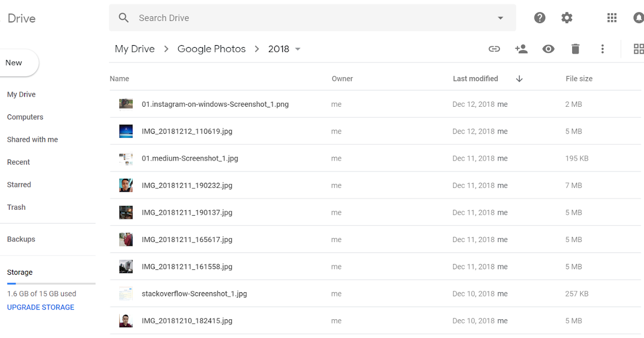Switch to the Shared with me section
The height and width of the screenshot is (338, 644).
32,139
